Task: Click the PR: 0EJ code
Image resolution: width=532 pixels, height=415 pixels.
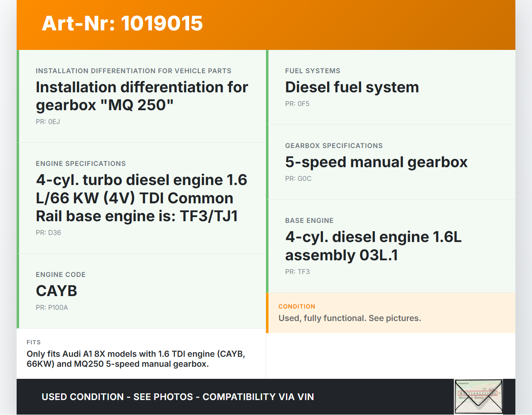Action: click(x=48, y=122)
